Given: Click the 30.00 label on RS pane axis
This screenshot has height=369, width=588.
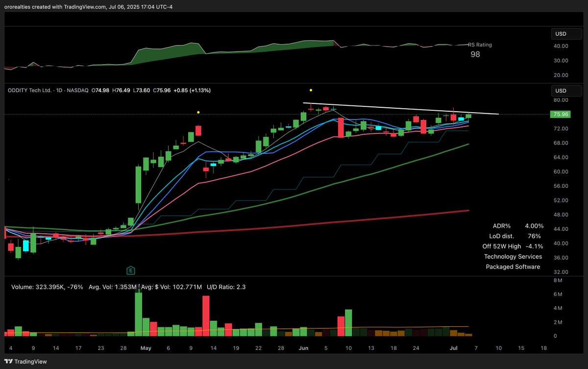Looking at the screenshot, I should pos(560,61).
